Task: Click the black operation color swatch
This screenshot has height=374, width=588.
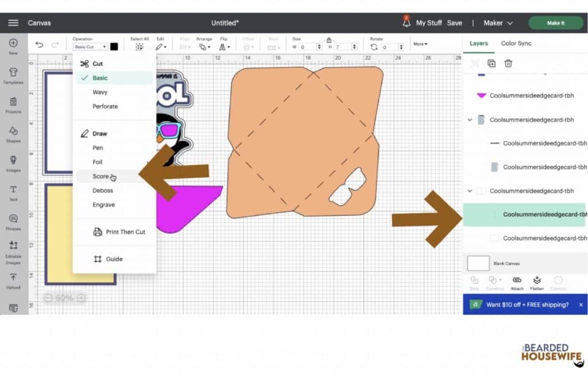Action: 114,47
